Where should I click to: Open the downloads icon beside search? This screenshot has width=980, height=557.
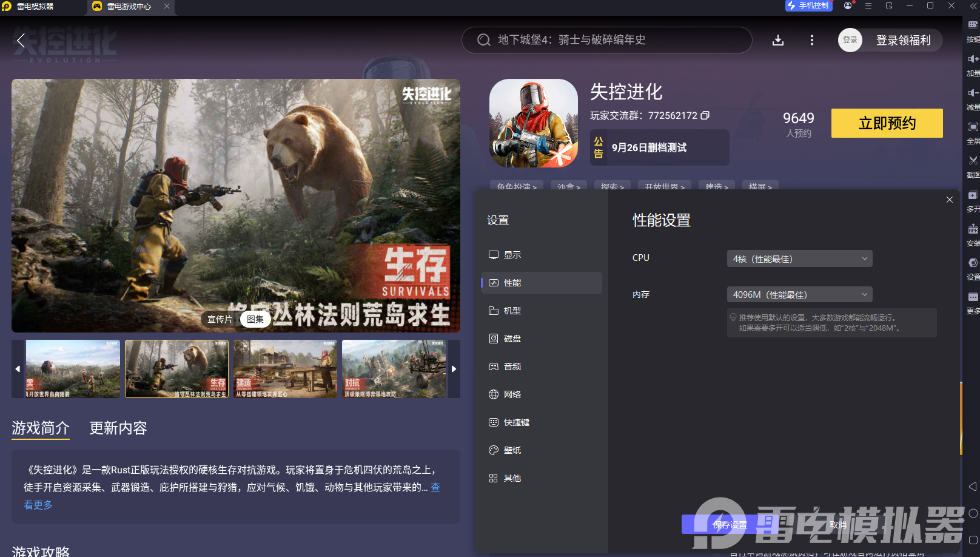click(778, 41)
